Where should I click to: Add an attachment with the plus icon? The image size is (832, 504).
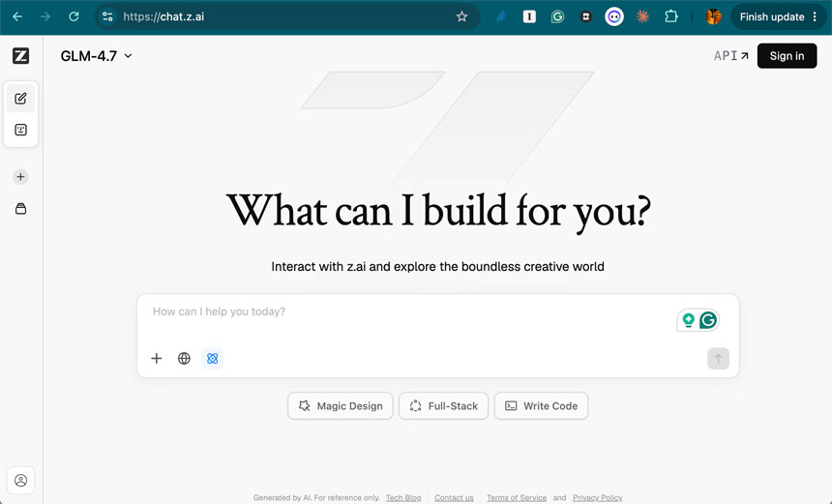click(x=157, y=359)
